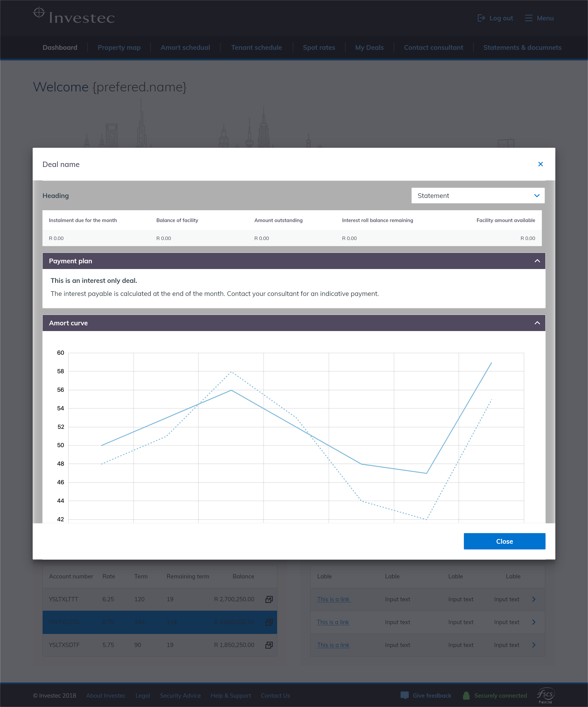Click the Log out icon
Viewport: 588px width, 707px height.
coord(481,18)
